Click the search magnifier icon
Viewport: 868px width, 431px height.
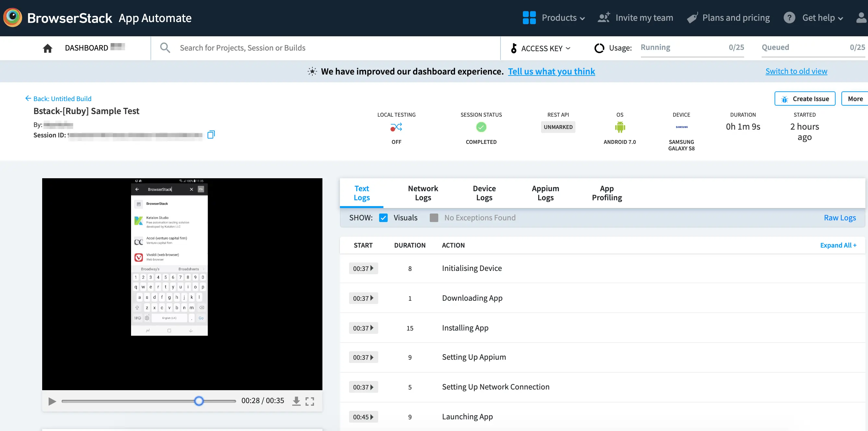(165, 48)
